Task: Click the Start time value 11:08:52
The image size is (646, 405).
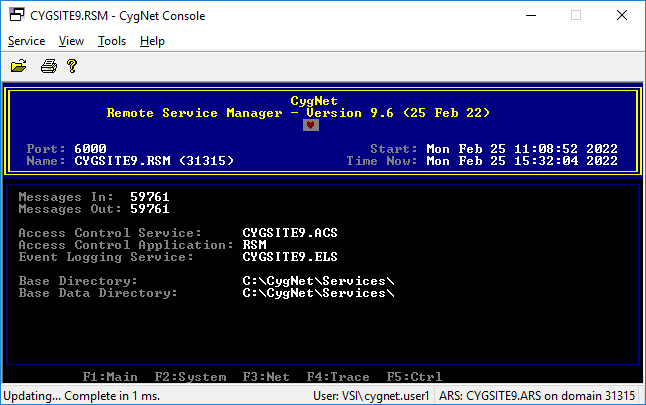Action: click(x=546, y=148)
